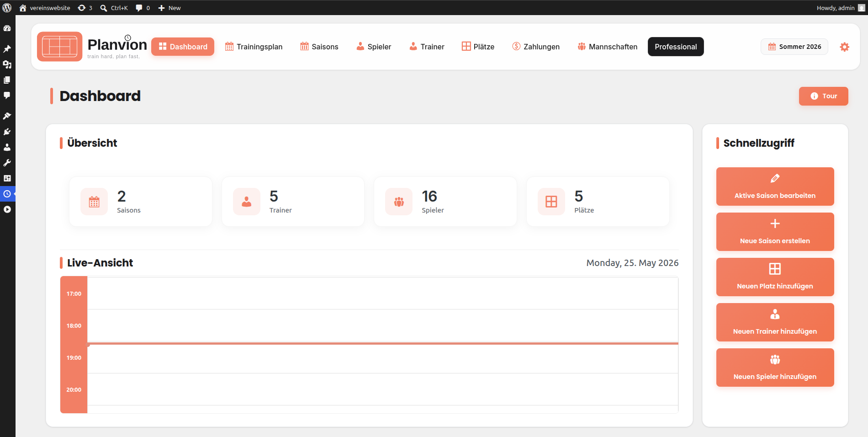868x437 pixels.
Task: Click person icon on Trainer card
Action: [247, 202]
